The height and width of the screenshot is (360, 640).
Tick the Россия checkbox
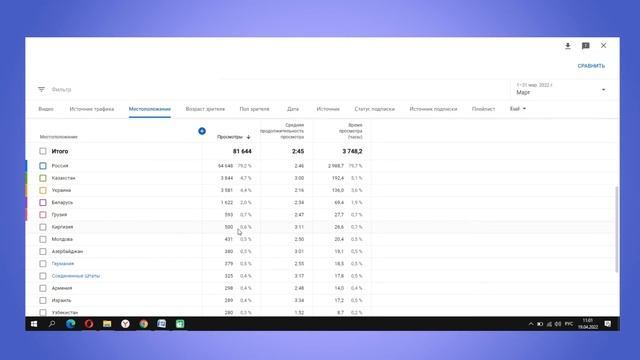coord(43,166)
